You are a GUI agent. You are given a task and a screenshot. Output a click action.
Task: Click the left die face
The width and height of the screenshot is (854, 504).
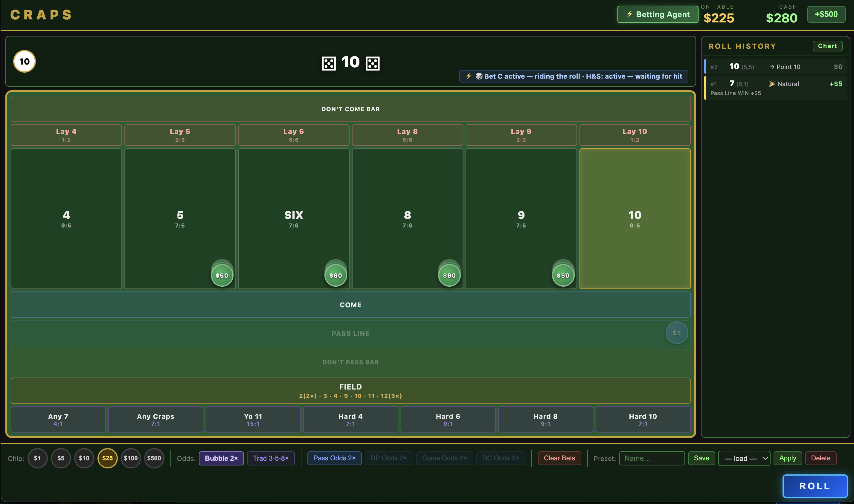coord(329,63)
